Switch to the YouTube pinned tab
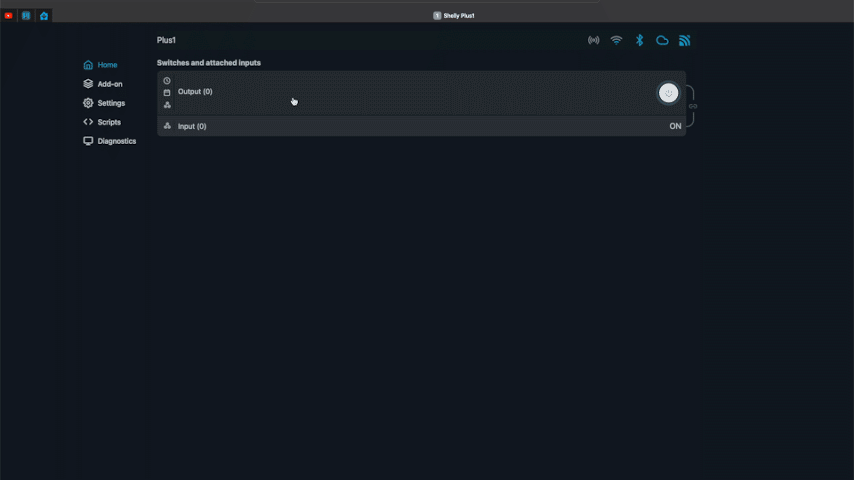The image size is (854, 480). [8, 16]
